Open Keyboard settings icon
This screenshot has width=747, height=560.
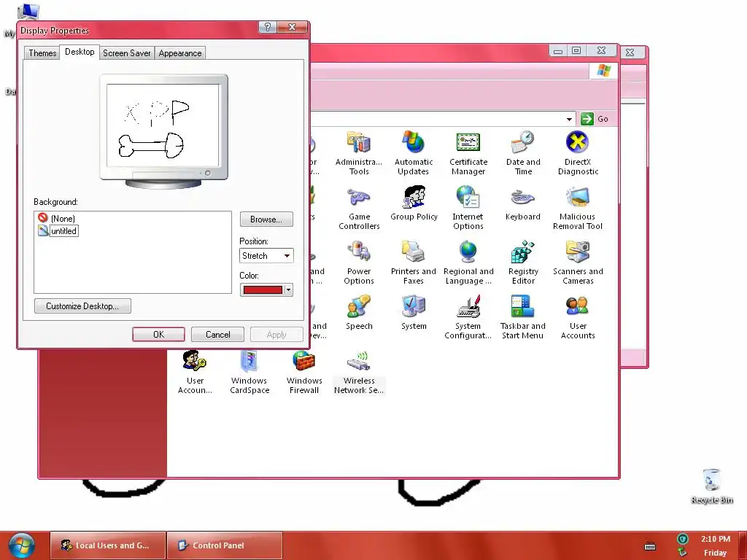(x=523, y=203)
